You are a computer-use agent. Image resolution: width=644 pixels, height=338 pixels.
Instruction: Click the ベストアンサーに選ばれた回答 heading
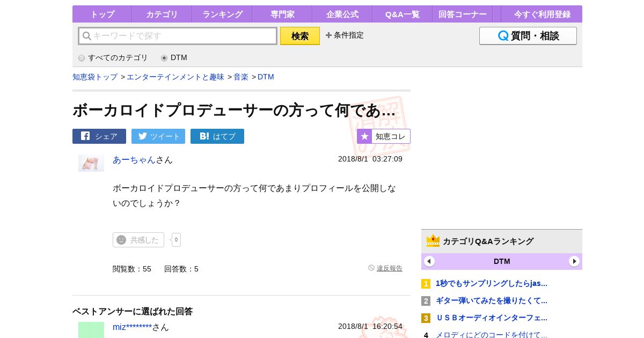click(133, 311)
